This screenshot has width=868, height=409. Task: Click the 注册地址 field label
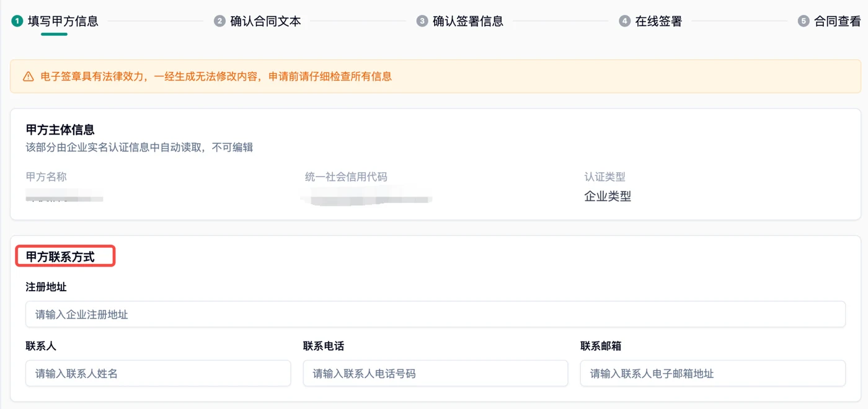[46, 287]
